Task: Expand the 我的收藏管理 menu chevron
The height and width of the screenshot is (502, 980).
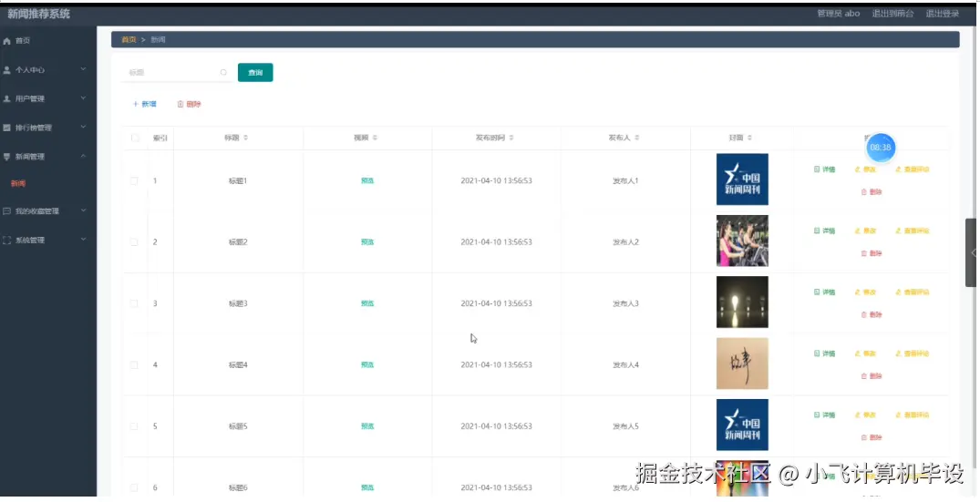Action: pyautogui.click(x=83, y=211)
